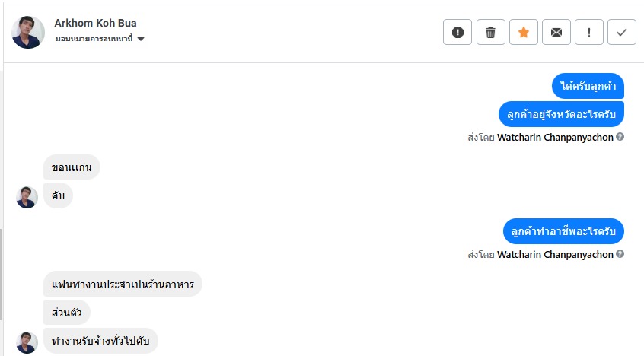Click the scrollbar on the left edge
The width and height of the screenshot is (644, 356).
click(x=2, y=274)
